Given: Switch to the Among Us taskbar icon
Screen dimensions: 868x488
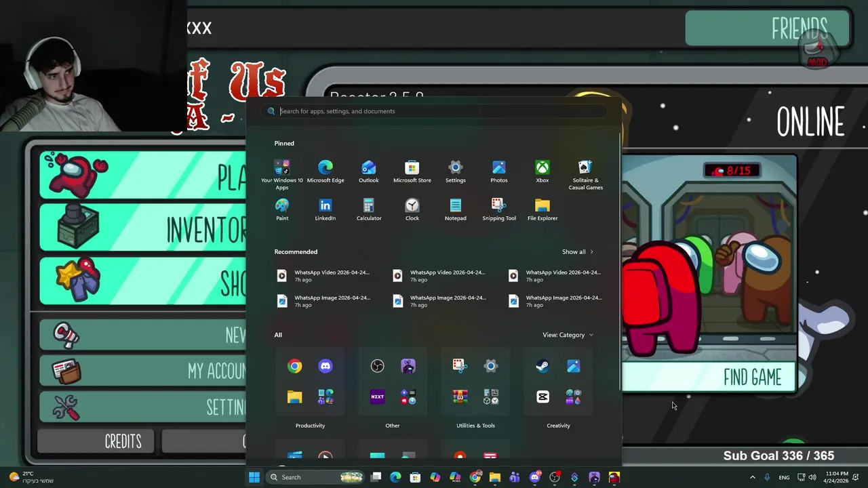Looking at the screenshot, I should tap(614, 477).
